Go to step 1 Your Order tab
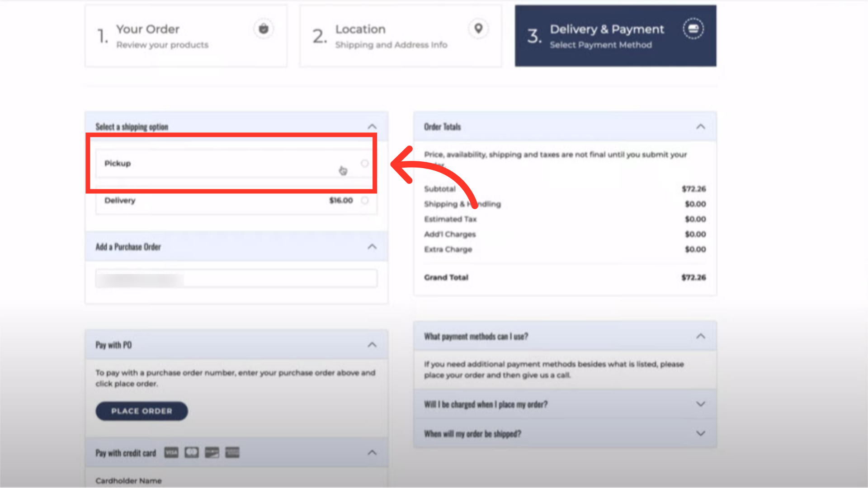868x488 pixels. (x=186, y=36)
